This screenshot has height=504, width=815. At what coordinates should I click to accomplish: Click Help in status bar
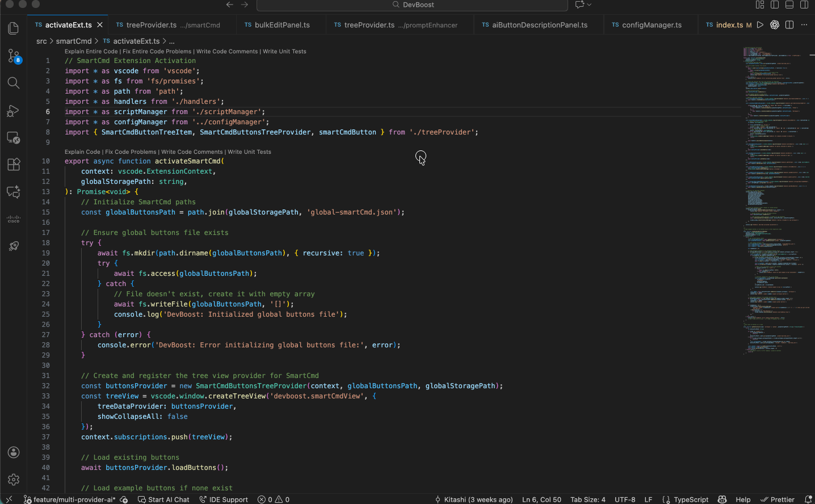pos(743,499)
